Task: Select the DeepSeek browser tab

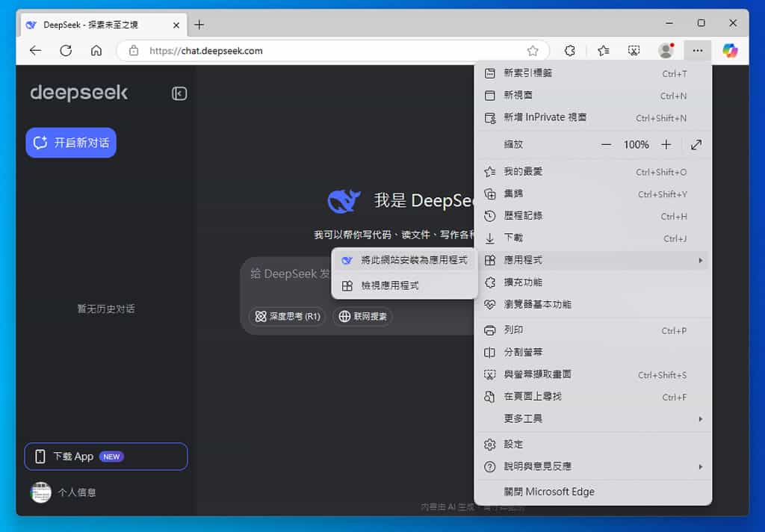Action: pyautogui.click(x=104, y=25)
